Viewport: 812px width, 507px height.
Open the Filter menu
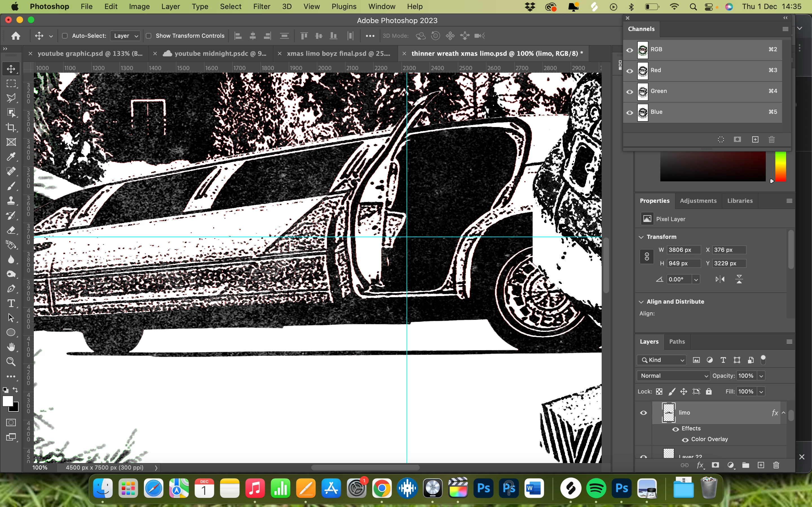(x=261, y=7)
